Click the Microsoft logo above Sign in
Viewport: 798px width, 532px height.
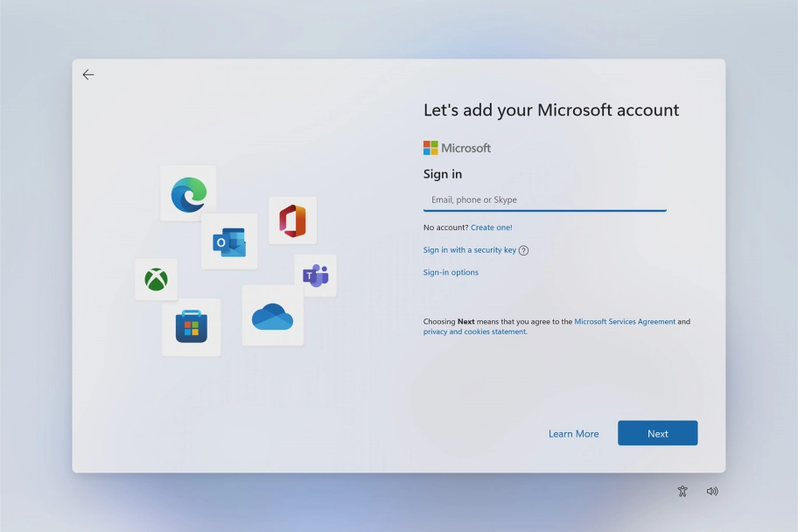coord(456,147)
